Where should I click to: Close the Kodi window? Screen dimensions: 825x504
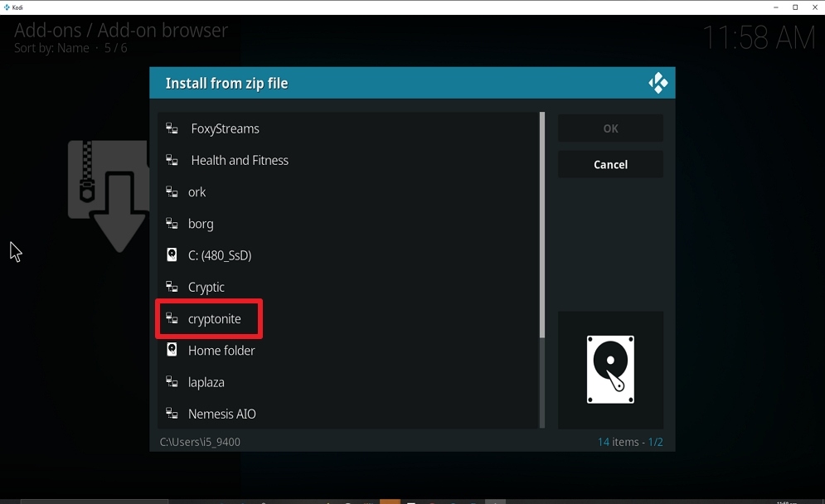pos(815,7)
